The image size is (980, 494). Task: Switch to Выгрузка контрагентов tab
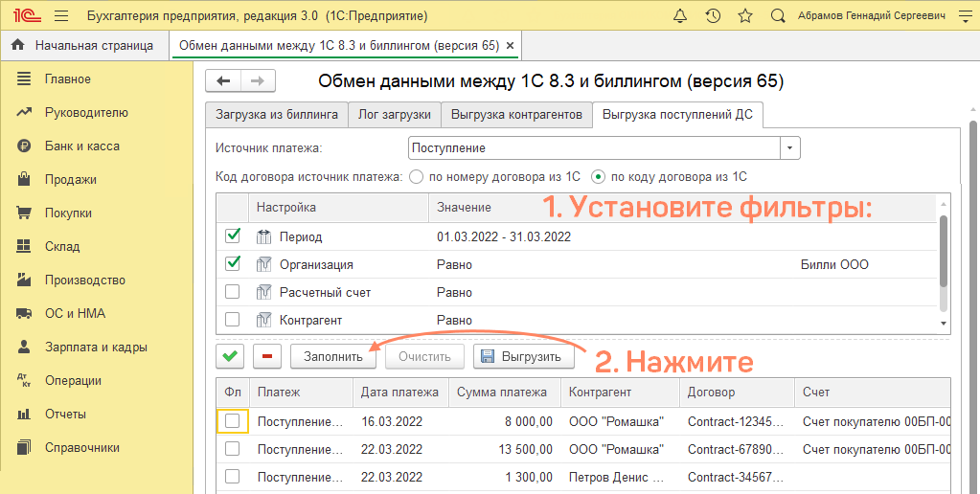[517, 115]
